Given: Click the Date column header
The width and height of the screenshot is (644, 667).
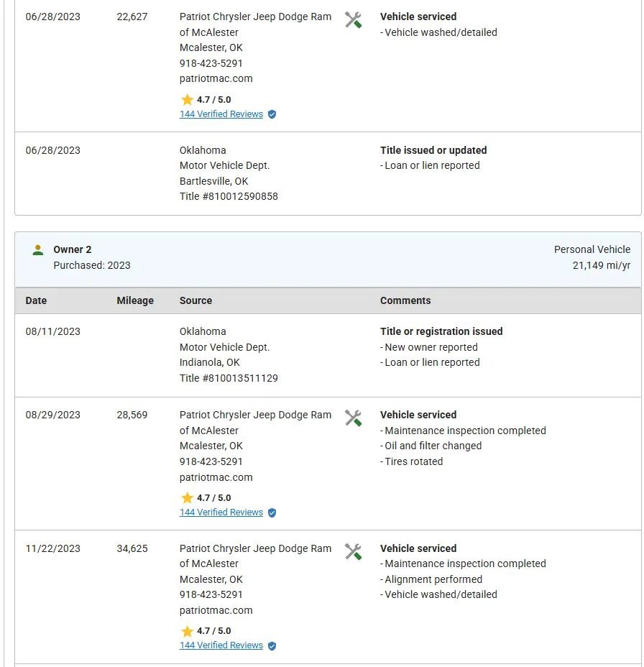Looking at the screenshot, I should pos(36,300).
